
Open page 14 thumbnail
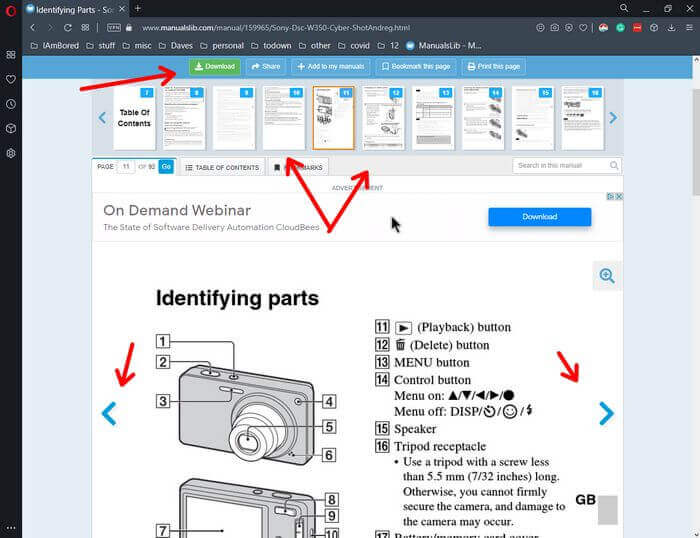tap(483, 118)
